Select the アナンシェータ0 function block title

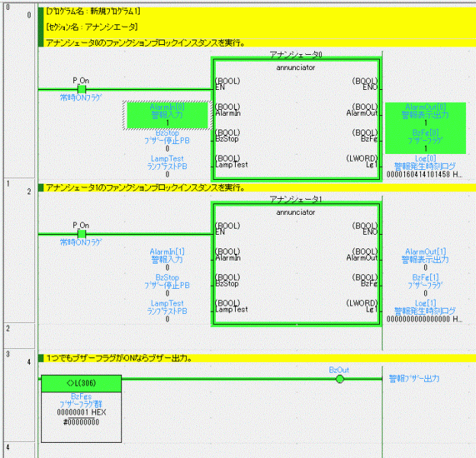pyautogui.click(x=296, y=55)
